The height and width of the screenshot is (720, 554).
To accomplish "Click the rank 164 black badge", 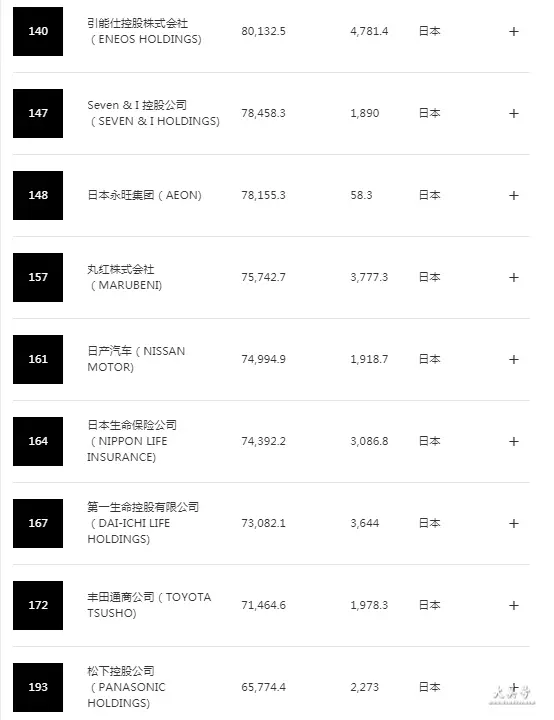I will (38, 441).
